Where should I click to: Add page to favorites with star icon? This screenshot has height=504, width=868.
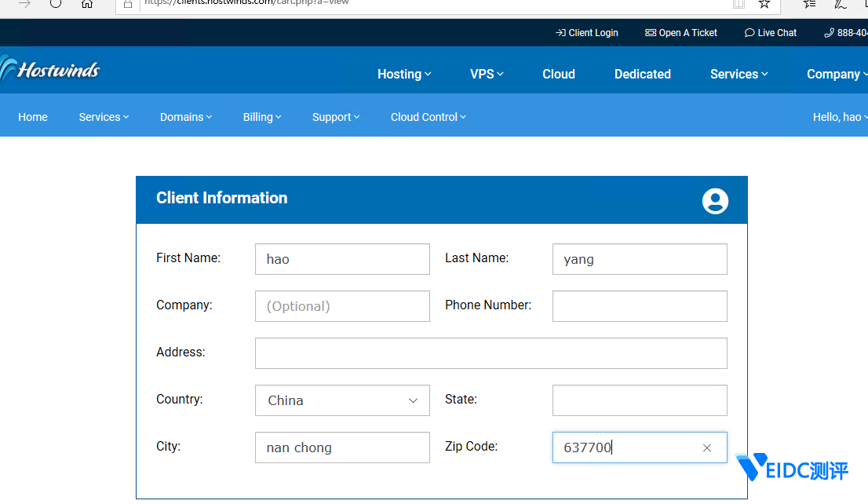tap(764, 3)
